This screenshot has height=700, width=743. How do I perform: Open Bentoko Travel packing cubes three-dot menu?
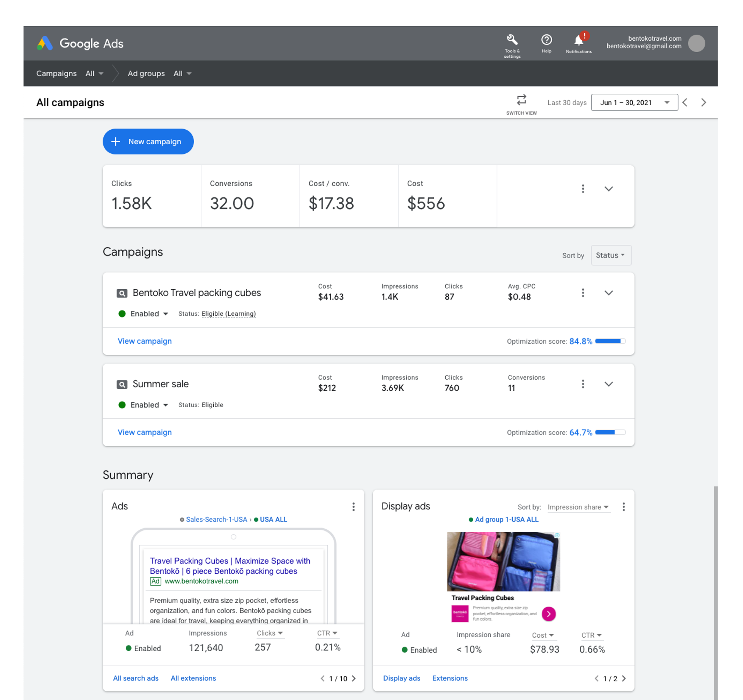tap(583, 293)
